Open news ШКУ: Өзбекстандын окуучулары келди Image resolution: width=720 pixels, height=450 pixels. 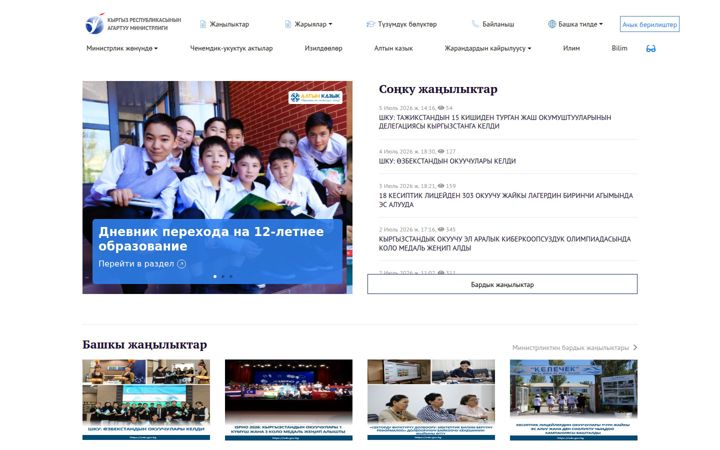pyautogui.click(x=447, y=161)
